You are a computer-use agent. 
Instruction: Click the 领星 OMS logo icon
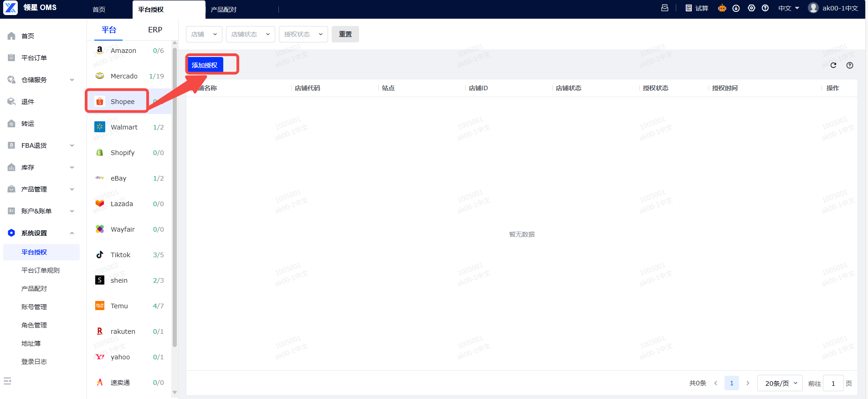pos(10,8)
